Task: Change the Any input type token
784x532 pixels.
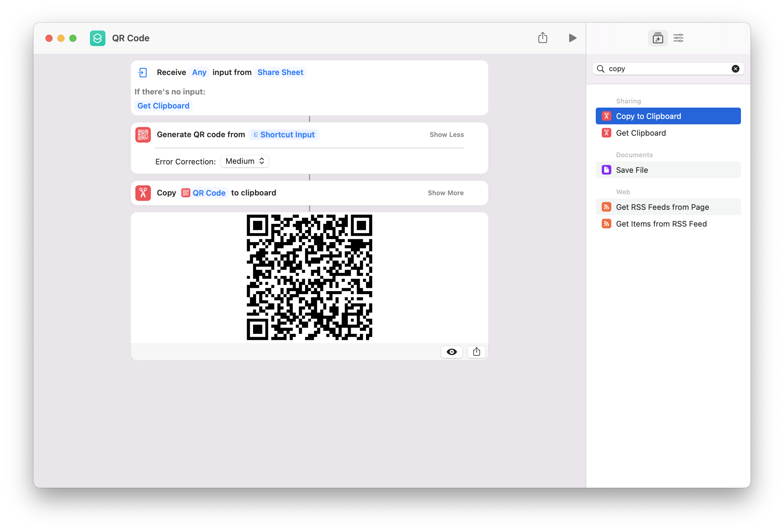Action: (x=199, y=73)
